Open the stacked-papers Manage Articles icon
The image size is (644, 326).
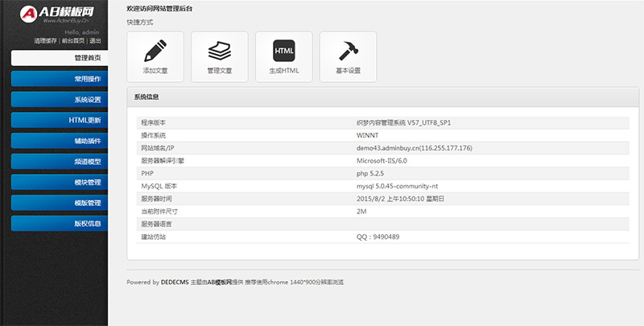coord(219,56)
